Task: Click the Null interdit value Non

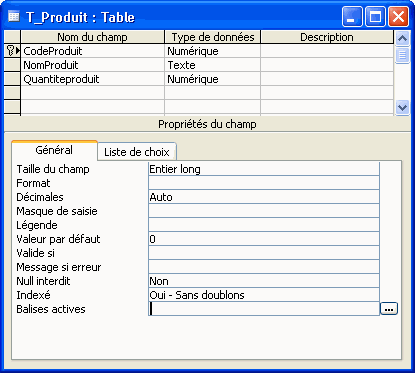Action: pos(264,281)
